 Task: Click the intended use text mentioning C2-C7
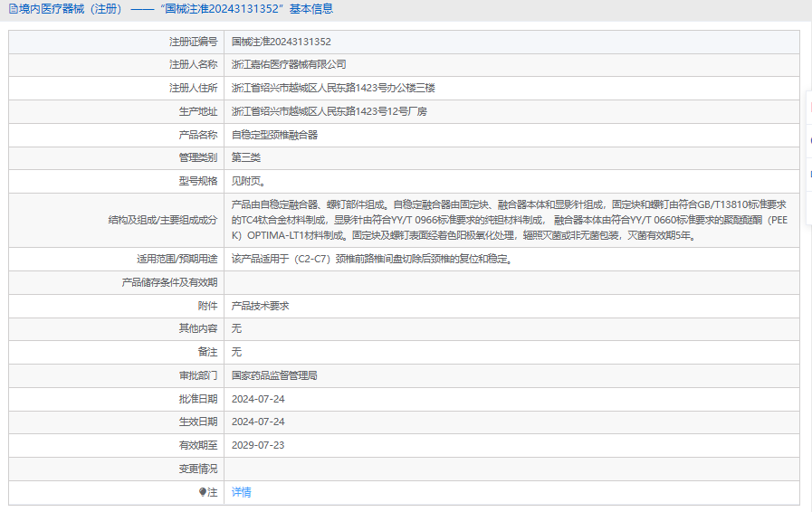[372, 259]
